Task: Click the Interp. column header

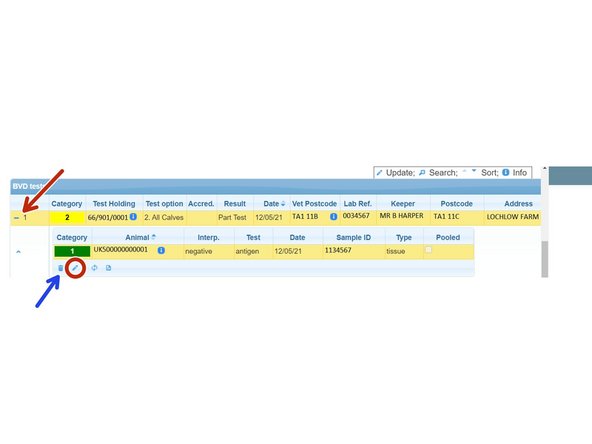Action: (x=208, y=237)
